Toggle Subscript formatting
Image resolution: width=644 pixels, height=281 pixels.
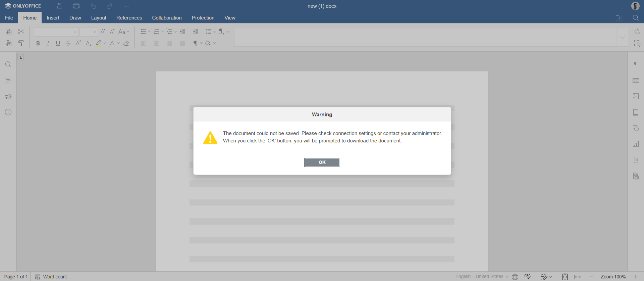(x=89, y=43)
